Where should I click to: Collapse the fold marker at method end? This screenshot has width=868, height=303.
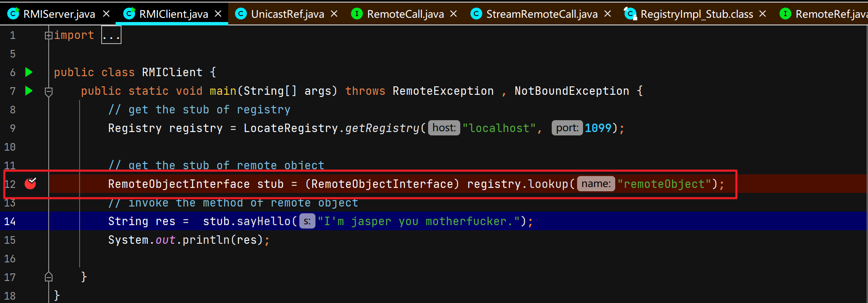[x=49, y=277]
